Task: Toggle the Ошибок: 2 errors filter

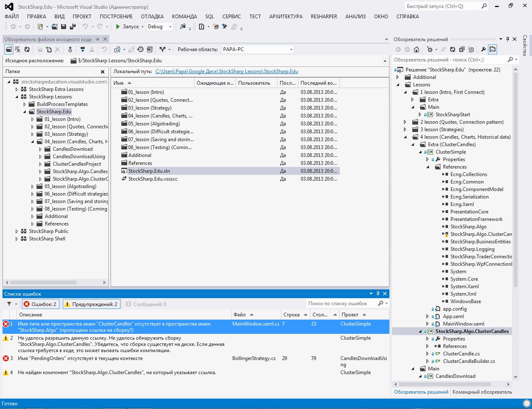Action: click(40, 304)
